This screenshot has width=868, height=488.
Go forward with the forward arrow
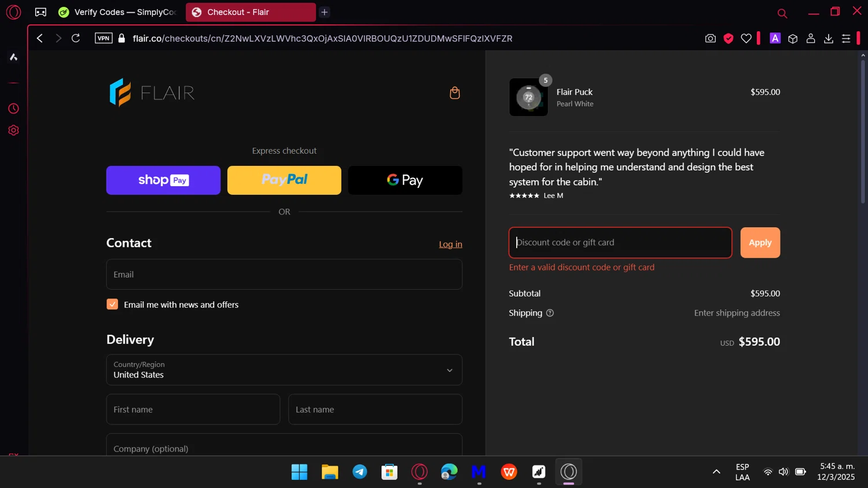(58, 38)
